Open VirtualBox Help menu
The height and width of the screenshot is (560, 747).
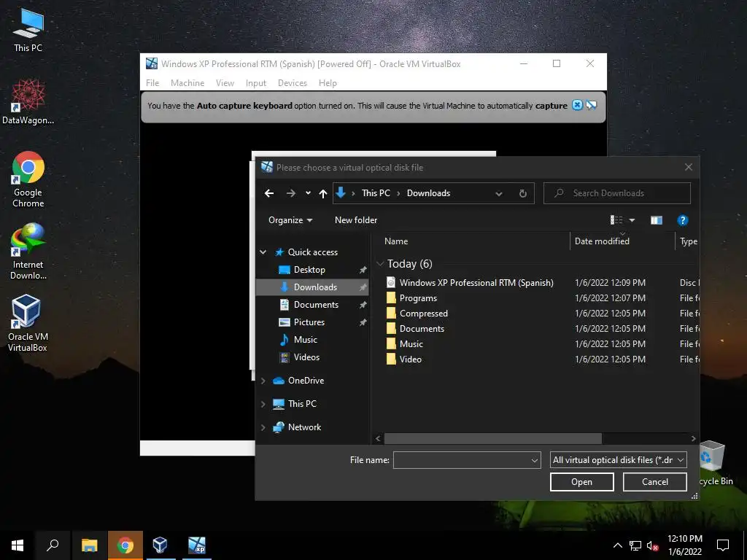click(328, 83)
